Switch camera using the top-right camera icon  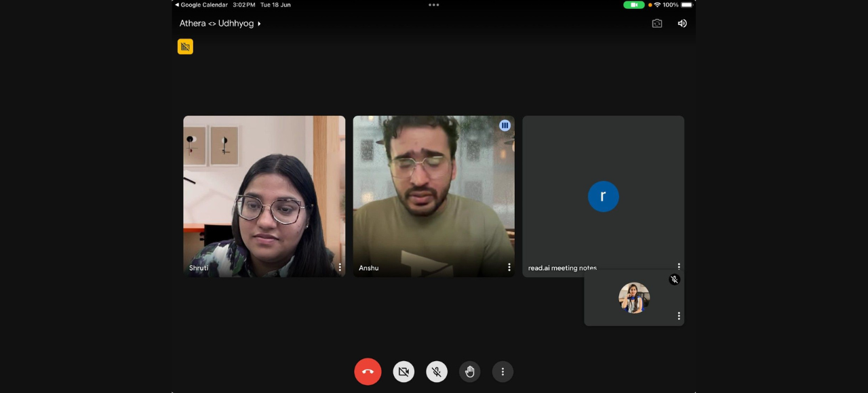(x=656, y=24)
